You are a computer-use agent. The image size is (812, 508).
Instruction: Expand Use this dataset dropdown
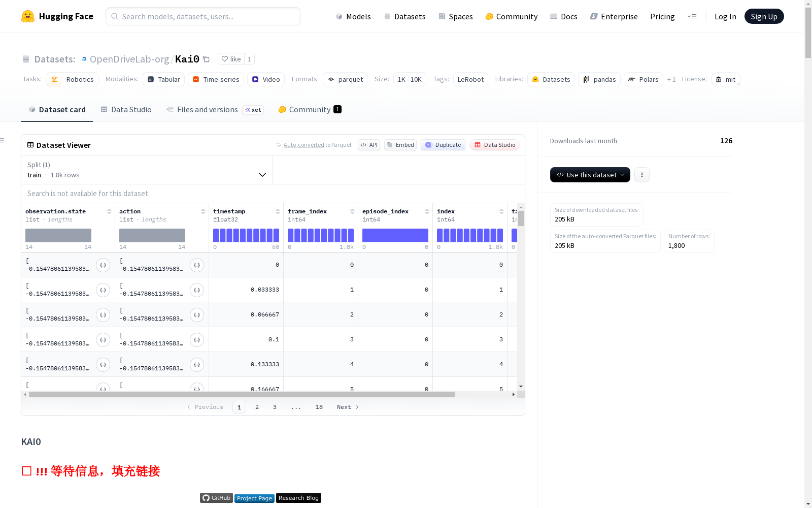point(590,175)
